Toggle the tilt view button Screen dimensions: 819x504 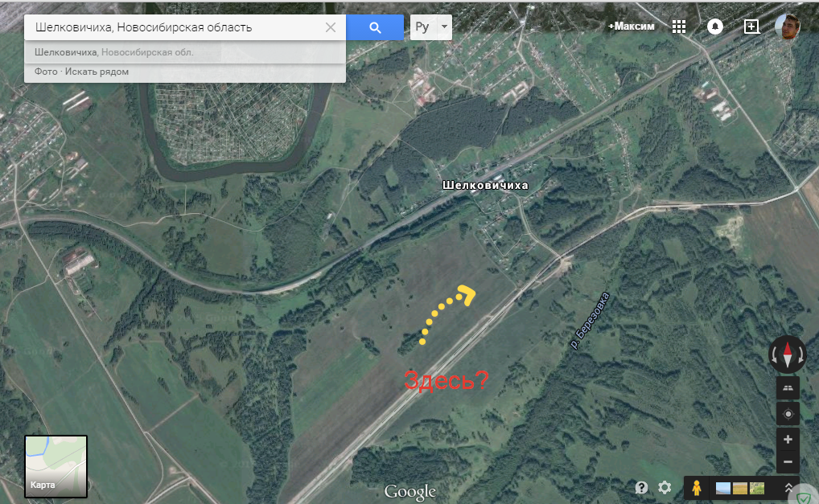tap(788, 388)
